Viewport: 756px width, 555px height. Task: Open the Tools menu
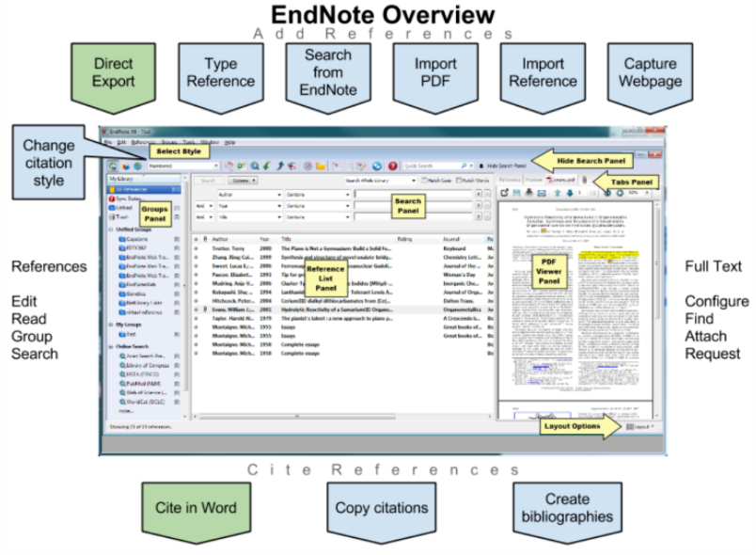[188, 142]
